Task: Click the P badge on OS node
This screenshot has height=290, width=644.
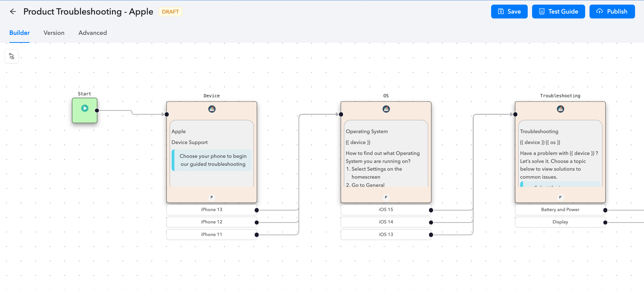Action: tap(386, 197)
